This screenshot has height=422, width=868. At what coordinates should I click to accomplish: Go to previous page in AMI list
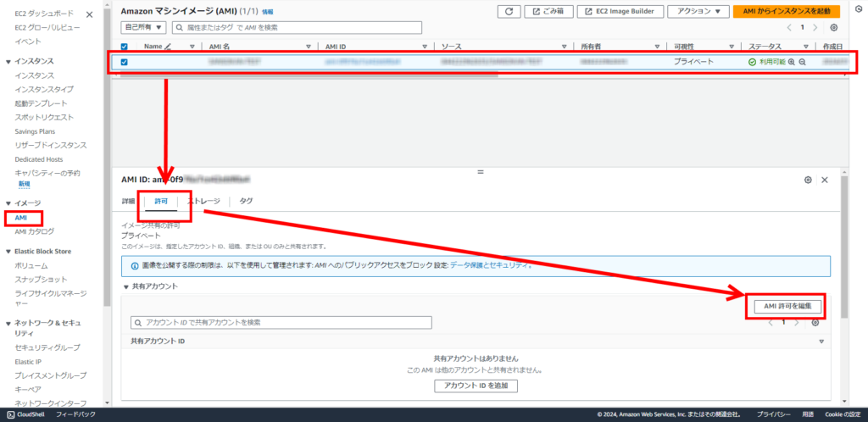click(x=789, y=27)
